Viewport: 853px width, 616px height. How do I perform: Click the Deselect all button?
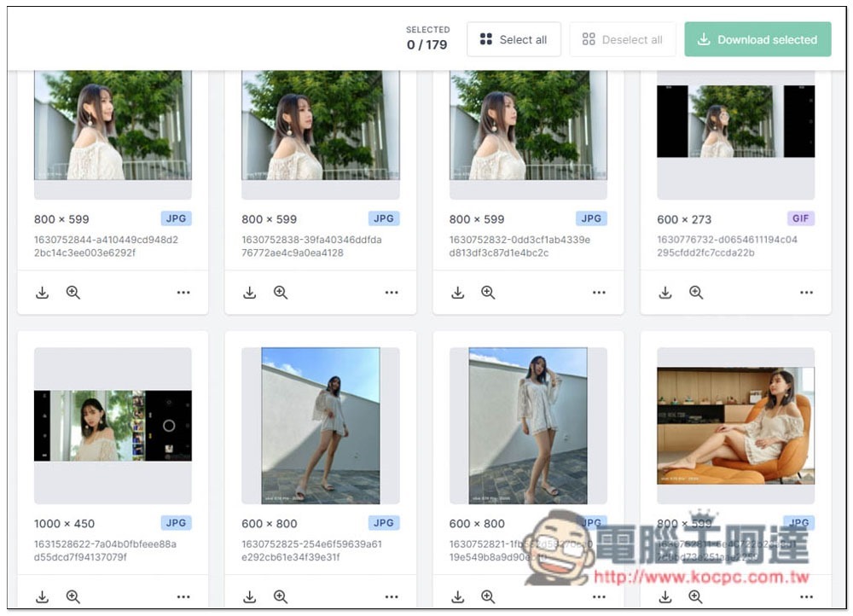(622, 40)
